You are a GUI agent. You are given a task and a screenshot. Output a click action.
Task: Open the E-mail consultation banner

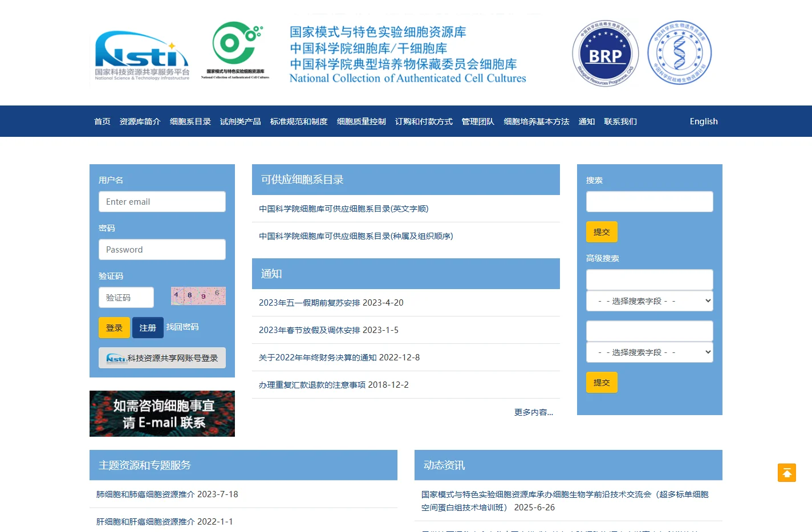coord(162,413)
